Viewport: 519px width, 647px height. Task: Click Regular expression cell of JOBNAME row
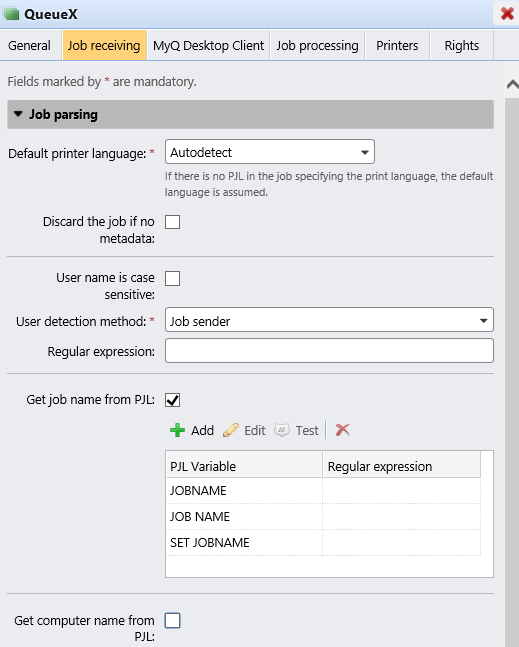point(402,491)
